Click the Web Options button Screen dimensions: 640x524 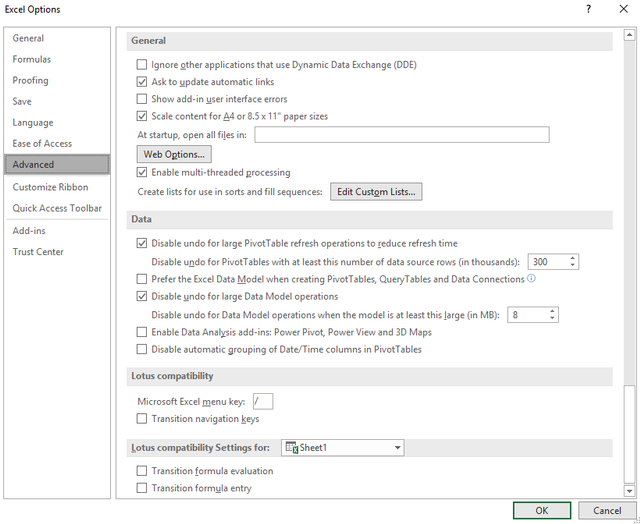tap(174, 154)
